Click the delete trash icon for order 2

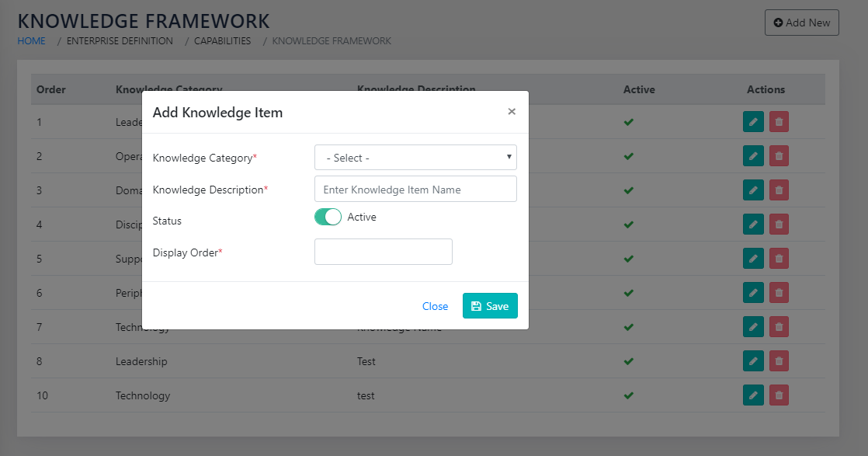[779, 156]
